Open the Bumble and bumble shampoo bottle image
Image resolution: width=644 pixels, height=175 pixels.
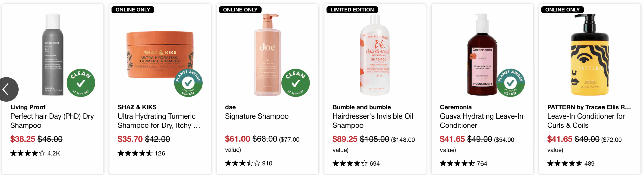[375, 55]
